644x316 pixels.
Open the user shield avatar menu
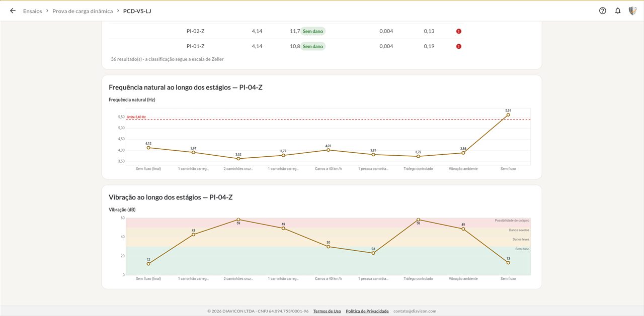633,11
